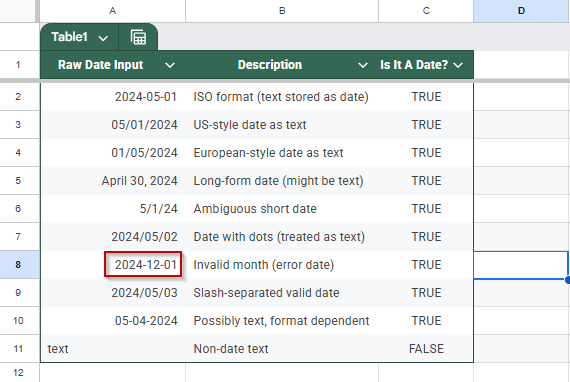Expand the Table1 name dropdown arrow
The height and width of the screenshot is (382, 570).
(103, 38)
